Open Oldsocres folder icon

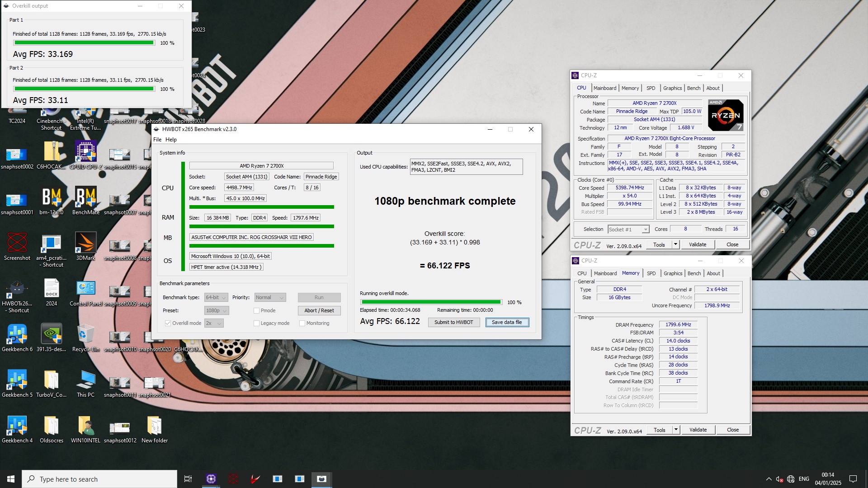(51, 429)
